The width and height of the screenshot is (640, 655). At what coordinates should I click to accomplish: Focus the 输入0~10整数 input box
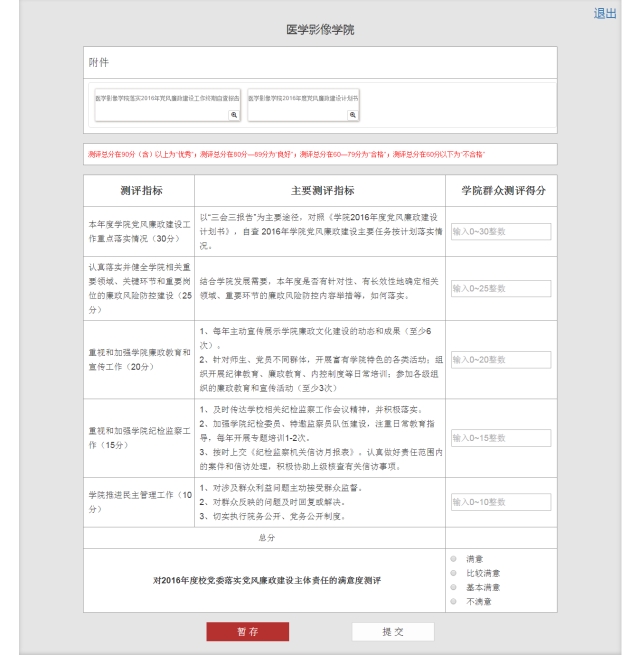pos(500,502)
